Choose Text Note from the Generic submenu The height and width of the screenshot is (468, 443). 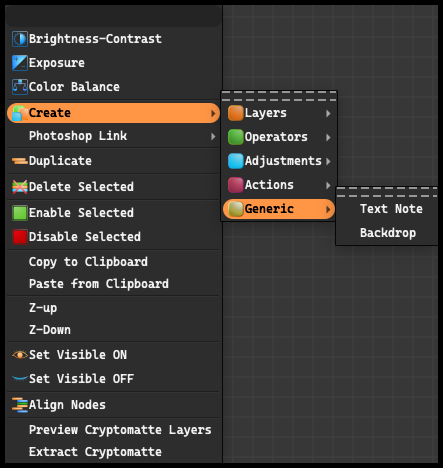tap(391, 209)
